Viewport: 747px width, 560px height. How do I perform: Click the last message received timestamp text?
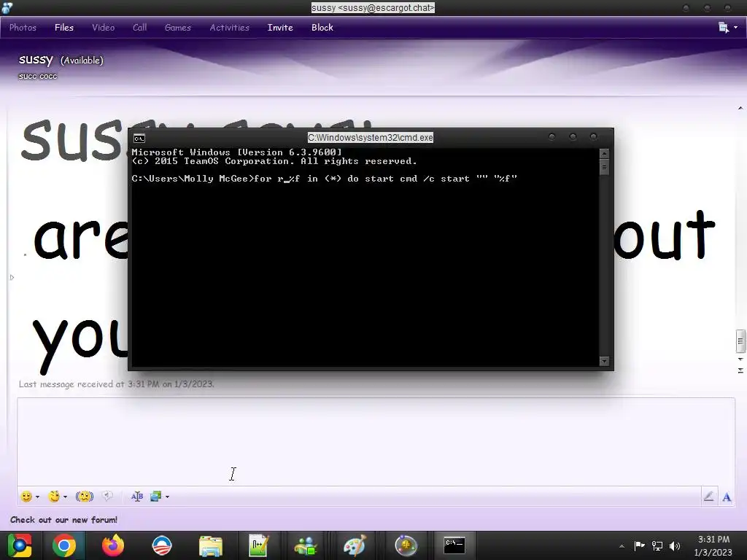pos(117,384)
